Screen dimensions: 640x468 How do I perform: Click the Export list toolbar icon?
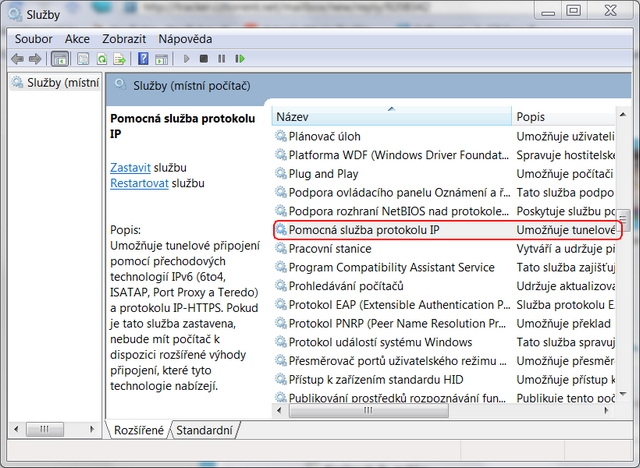pos(119,59)
